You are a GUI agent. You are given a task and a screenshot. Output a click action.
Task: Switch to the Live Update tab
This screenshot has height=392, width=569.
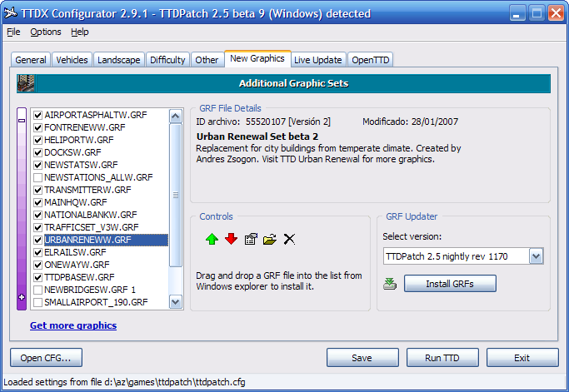tap(317, 60)
